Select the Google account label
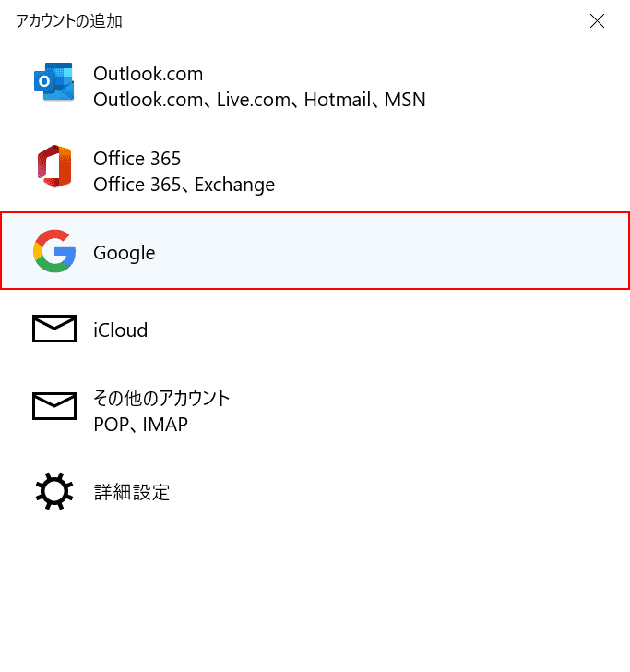The height and width of the screenshot is (672, 630). [x=125, y=253]
